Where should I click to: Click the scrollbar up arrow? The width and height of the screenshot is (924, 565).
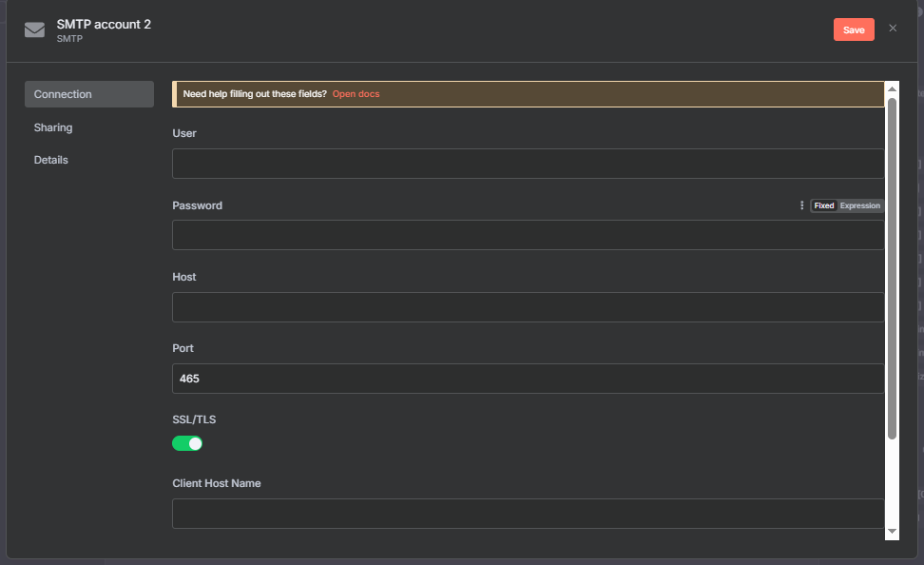[893, 89]
